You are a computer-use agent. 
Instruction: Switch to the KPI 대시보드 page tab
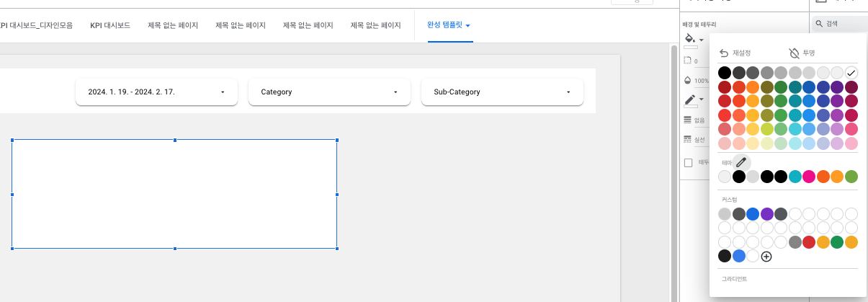pos(110,25)
